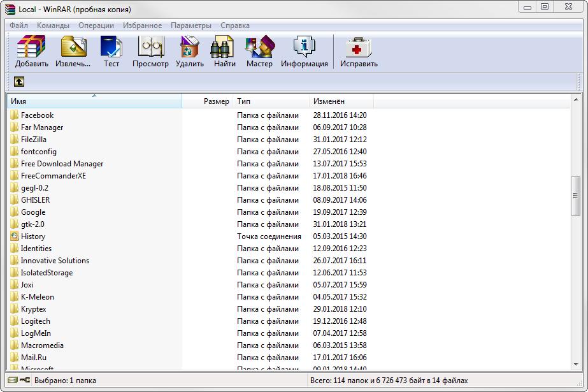588x392 pixels.
Task: Open the Команды menu
Action: click(53, 25)
